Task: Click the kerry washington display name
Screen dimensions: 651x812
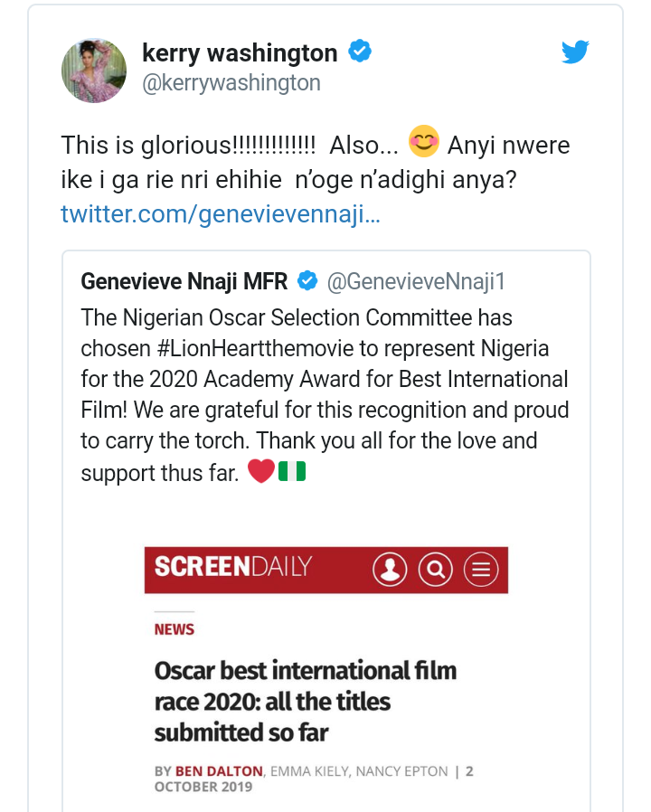Action: click(x=240, y=52)
